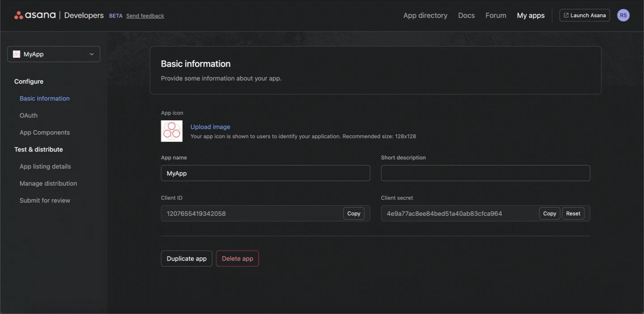
Task: Click the Upload image link
Action: (x=210, y=127)
